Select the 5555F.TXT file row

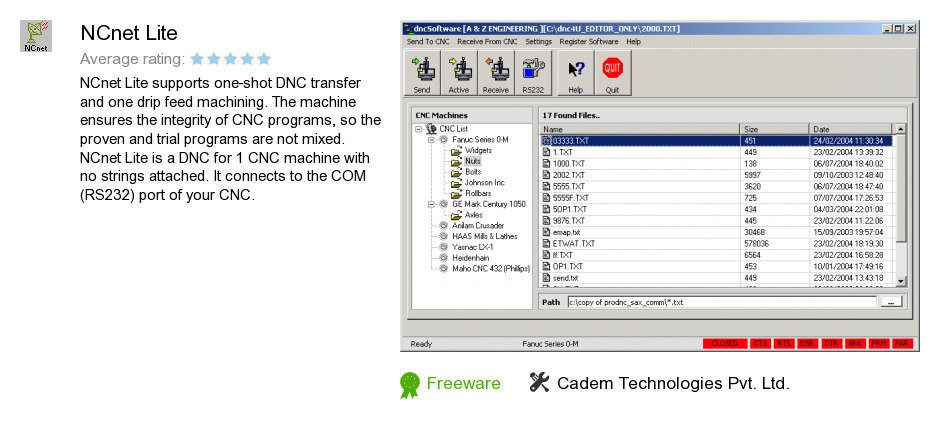pos(716,198)
